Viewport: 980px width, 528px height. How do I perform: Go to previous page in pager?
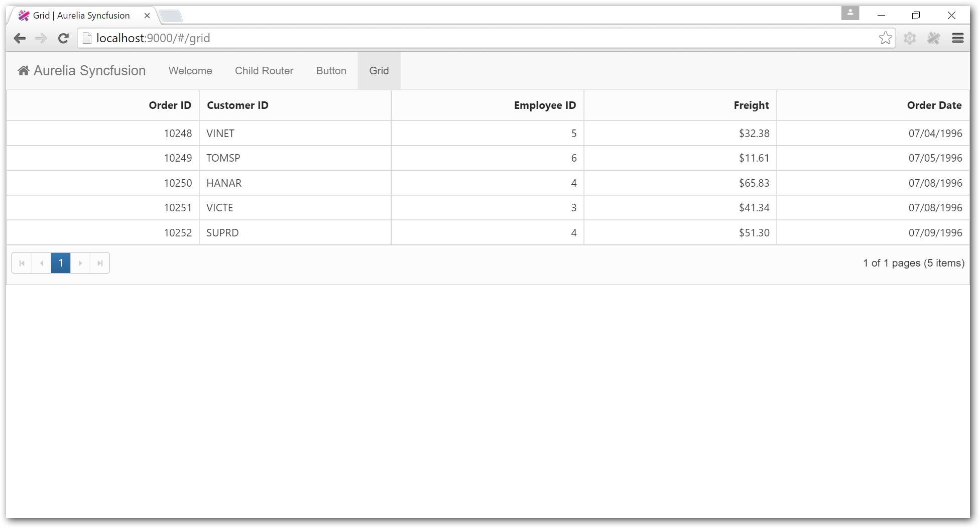click(x=41, y=263)
